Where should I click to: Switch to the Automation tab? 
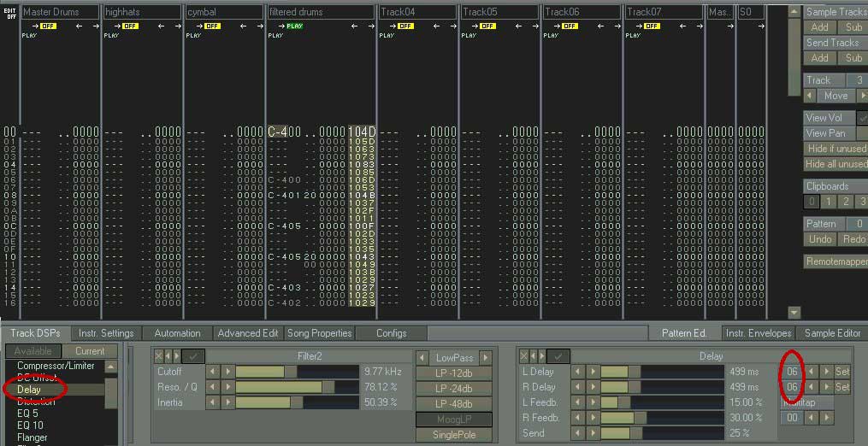177,333
